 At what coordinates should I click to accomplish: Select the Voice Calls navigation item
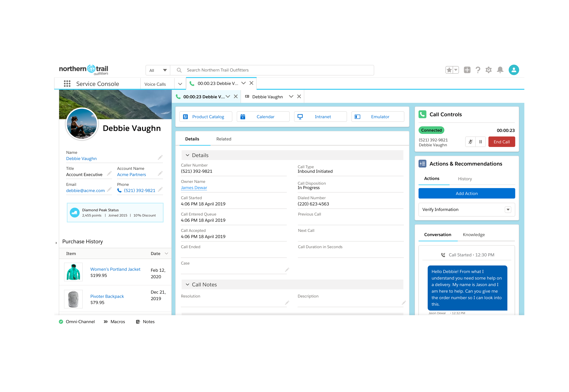pos(155,84)
